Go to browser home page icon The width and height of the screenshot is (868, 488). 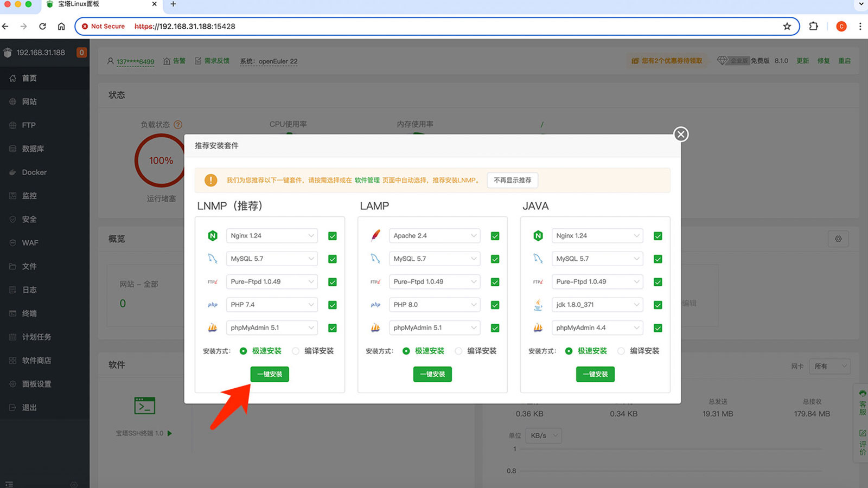pos(61,26)
